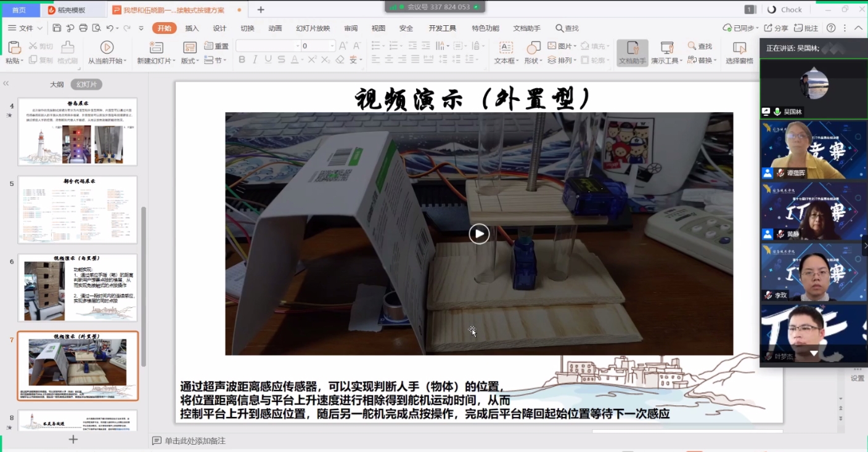Expand the 版式 layout dropdown
Screen dimensions: 868x452
(190, 60)
